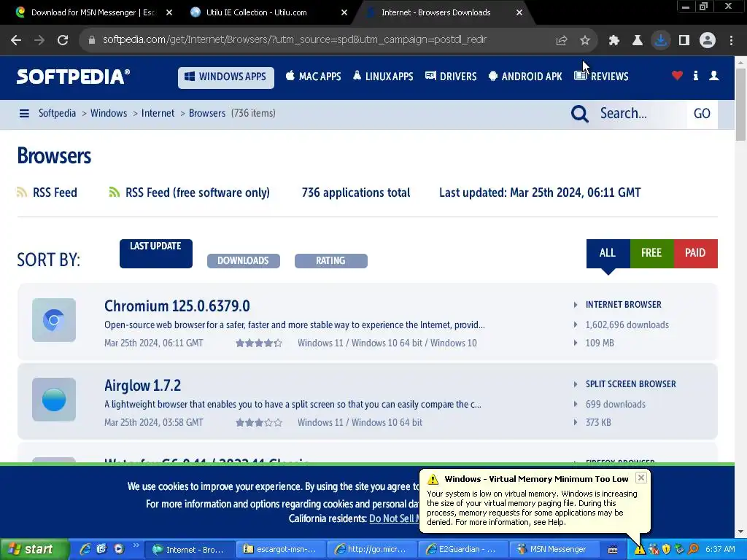The height and width of the screenshot is (560, 747).
Task: Open the browser three-dot menu
Action: (731, 41)
